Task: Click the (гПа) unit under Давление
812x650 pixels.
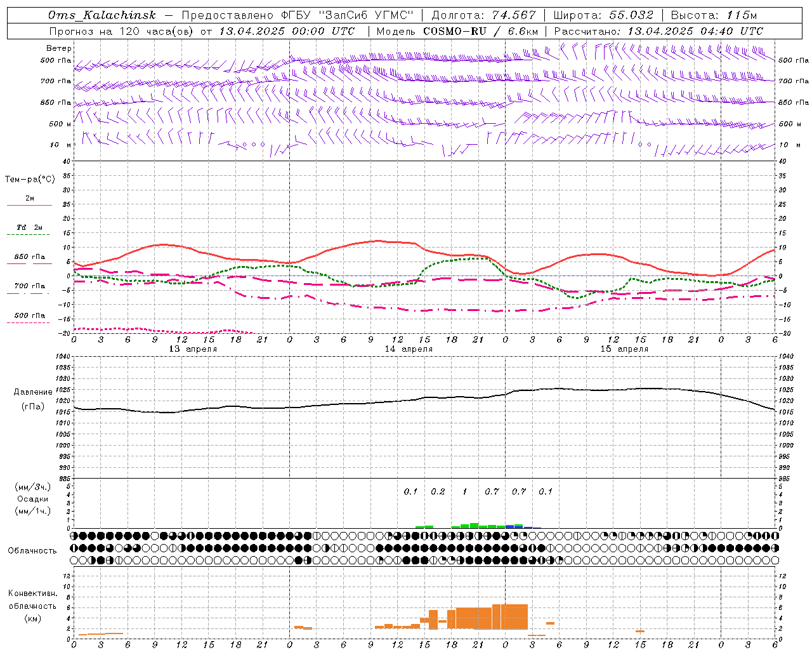Action: click(33, 407)
